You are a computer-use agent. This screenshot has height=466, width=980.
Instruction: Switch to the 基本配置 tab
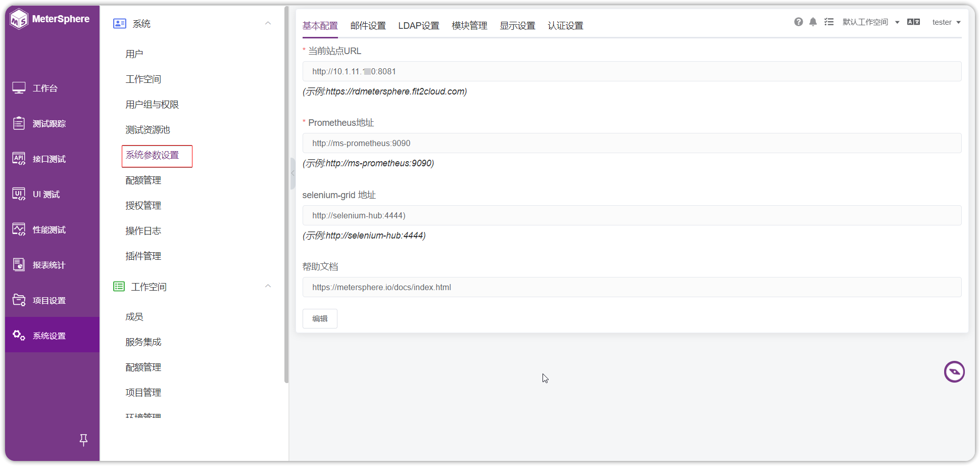click(x=320, y=26)
